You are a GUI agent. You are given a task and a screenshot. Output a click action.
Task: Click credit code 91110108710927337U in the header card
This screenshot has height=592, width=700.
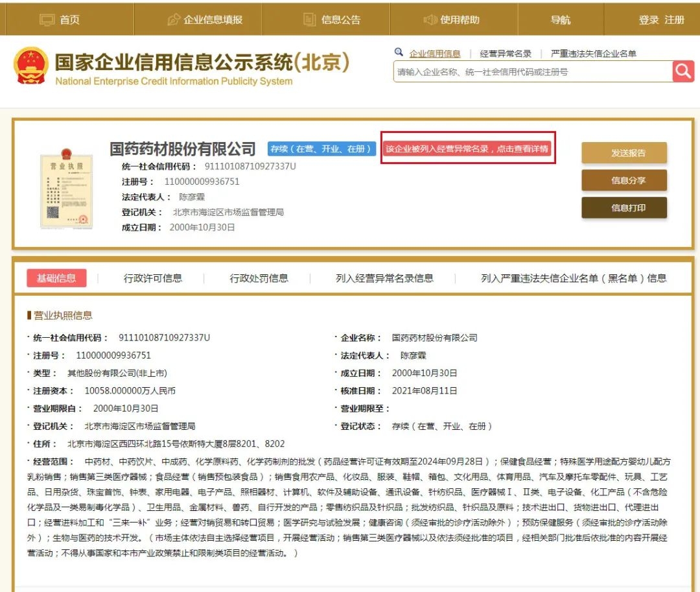[x=250, y=166]
